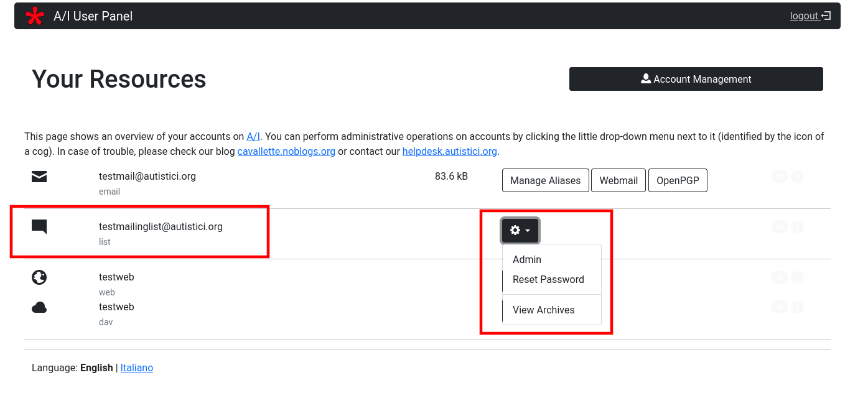Screen dimensions: 868x393
Task: Choose Reset Password in the dropdown menu
Action: (548, 280)
